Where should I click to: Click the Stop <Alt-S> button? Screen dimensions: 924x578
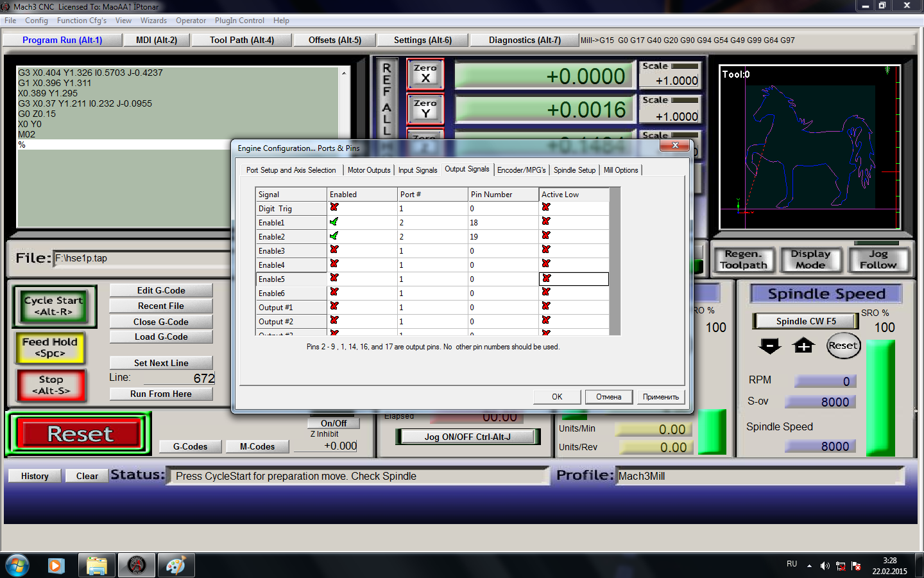[51, 385]
